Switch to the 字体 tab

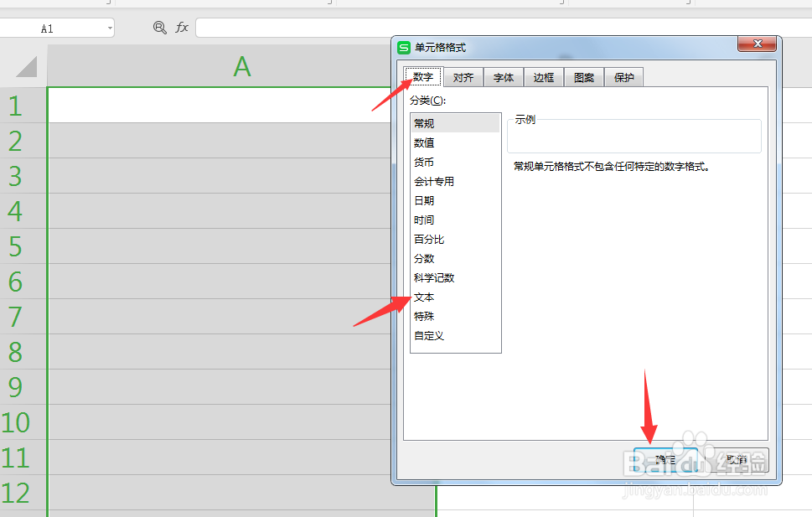coord(503,76)
